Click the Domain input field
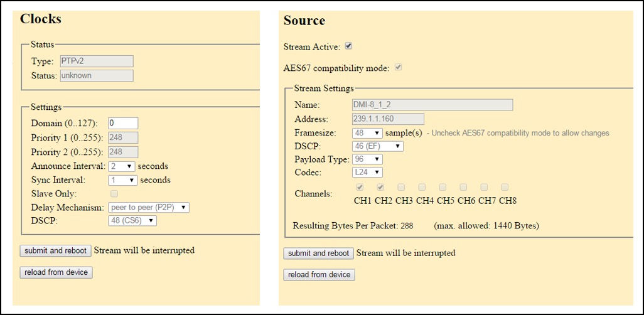This screenshot has width=644, height=315. tap(123, 123)
